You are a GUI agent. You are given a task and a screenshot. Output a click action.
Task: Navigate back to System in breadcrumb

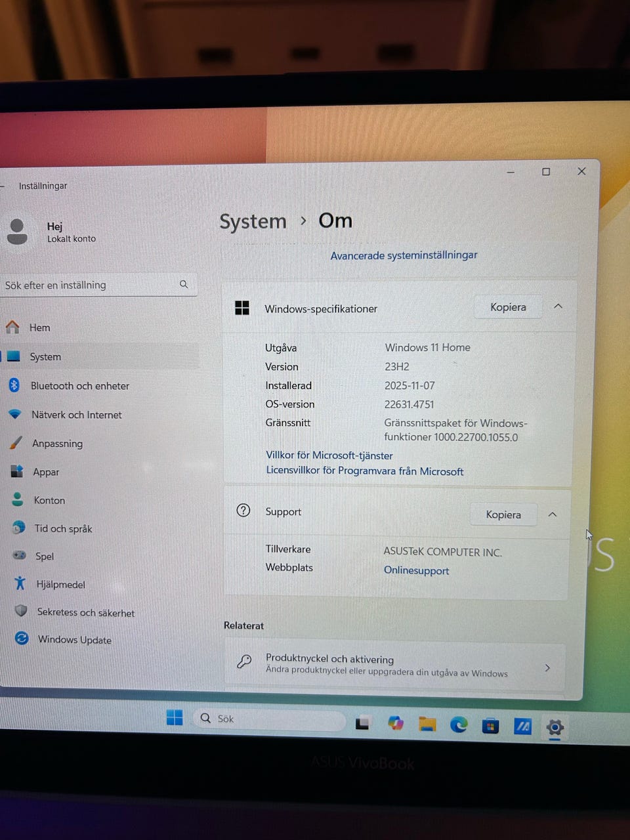pyautogui.click(x=253, y=222)
